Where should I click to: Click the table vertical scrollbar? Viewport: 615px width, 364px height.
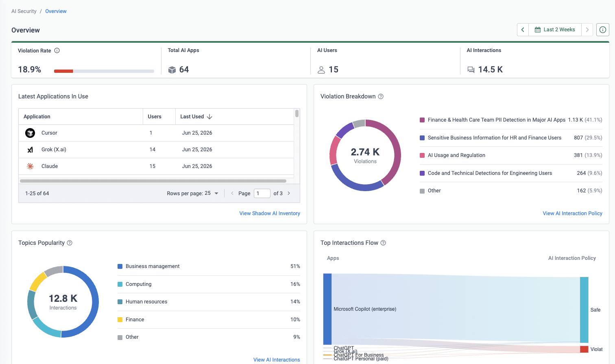297,113
